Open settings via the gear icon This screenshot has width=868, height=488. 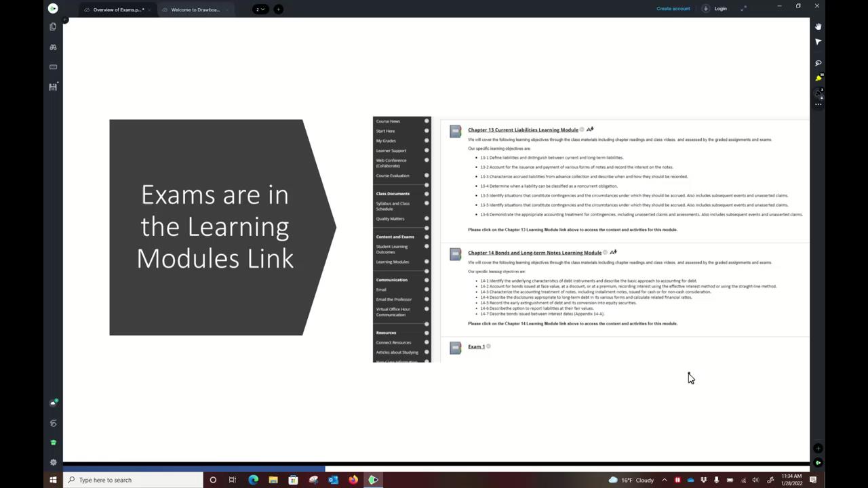[53, 462]
